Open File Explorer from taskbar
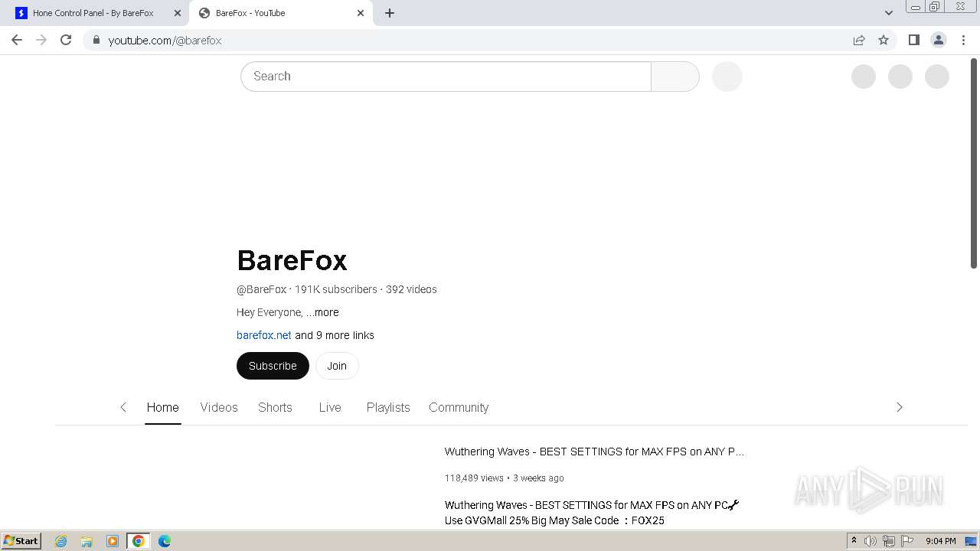 [87, 541]
